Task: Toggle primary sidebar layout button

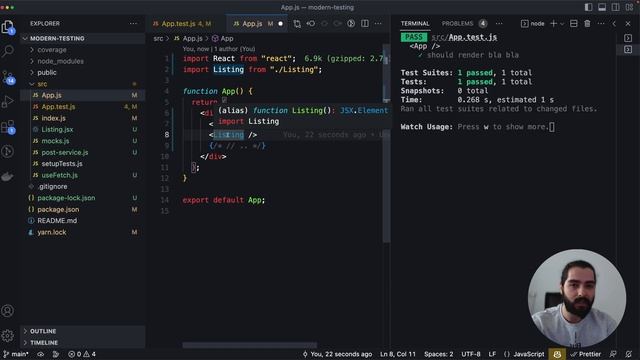Action: pos(589,7)
